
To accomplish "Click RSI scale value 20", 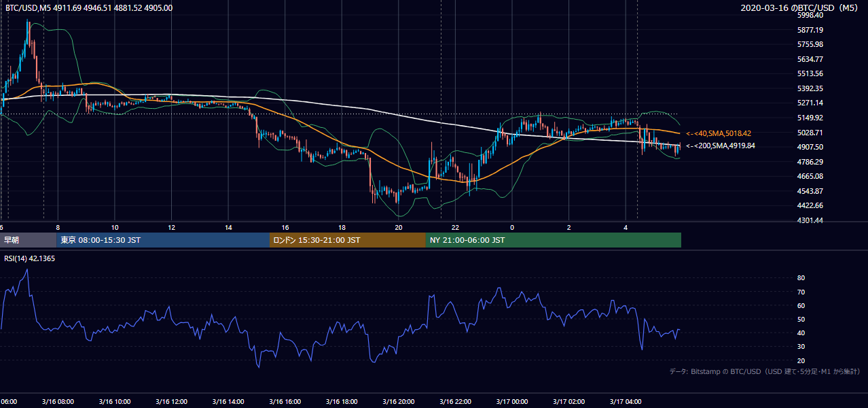I will coord(801,360).
